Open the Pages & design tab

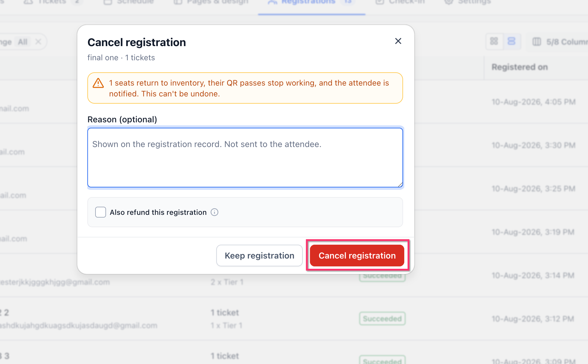(x=211, y=2)
